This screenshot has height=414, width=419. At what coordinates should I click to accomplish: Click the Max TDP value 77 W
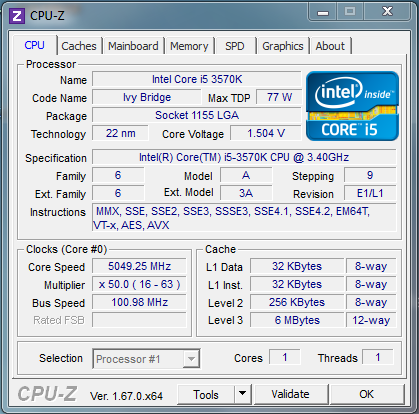tap(279, 97)
